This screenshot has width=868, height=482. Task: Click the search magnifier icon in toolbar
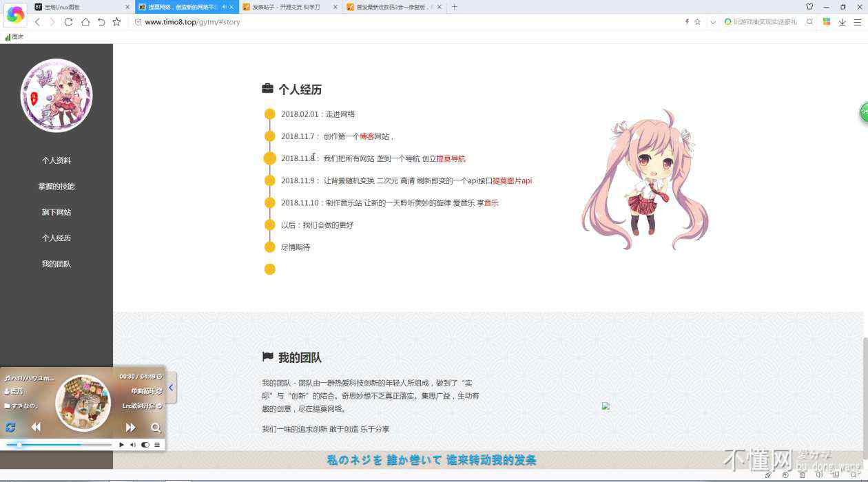[810, 22]
